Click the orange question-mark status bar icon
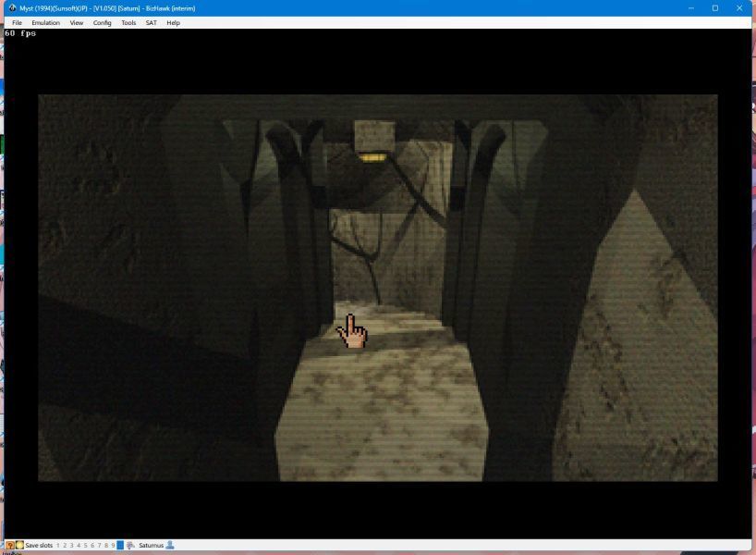Image resolution: width=756 pixels, height=555 pixels. tap(10, 546)
